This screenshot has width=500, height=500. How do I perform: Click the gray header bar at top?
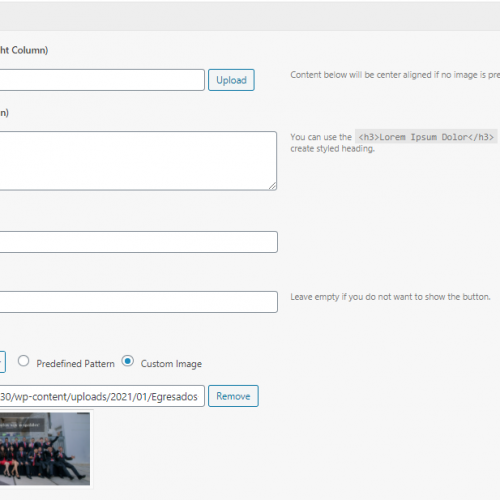250,17
